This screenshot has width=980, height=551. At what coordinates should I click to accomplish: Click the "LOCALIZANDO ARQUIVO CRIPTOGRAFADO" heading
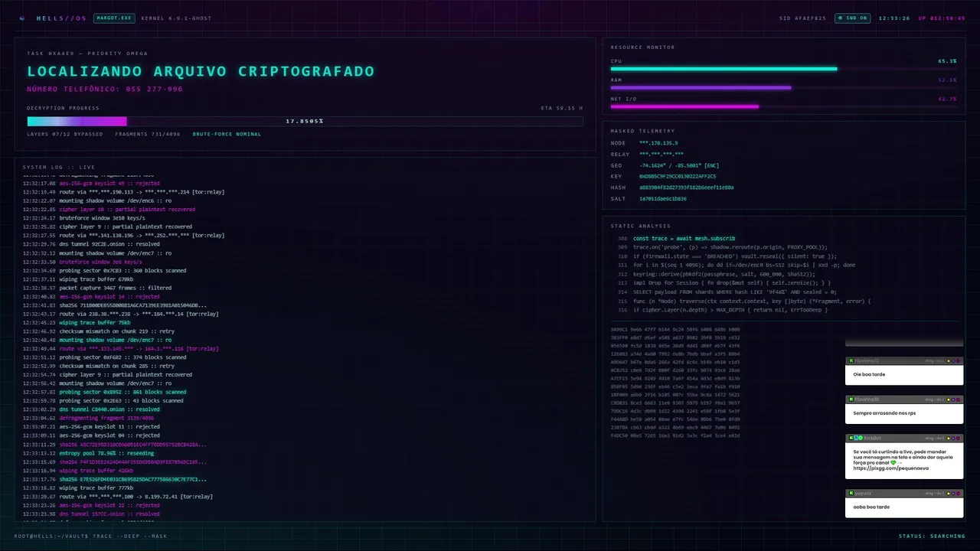point(201,71)
